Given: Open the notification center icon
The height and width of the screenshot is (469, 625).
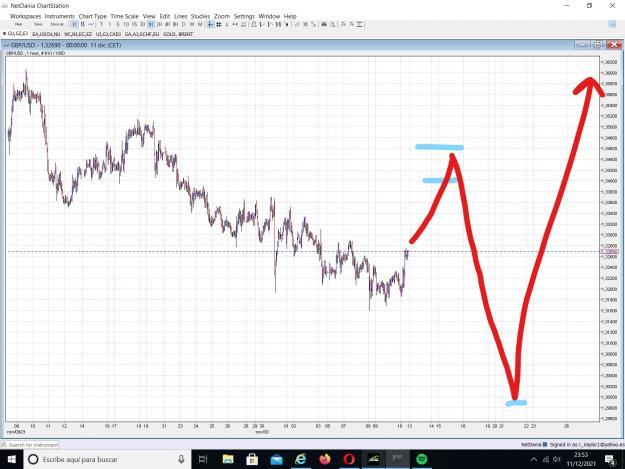Looking at the screenshot, I should [x=610, y=459].
